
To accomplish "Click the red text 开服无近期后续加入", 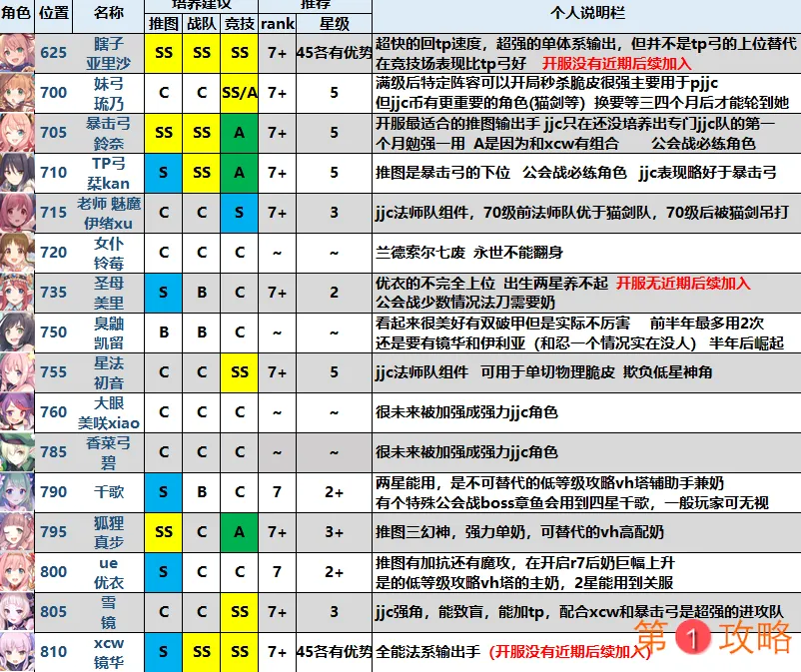I will [x=683, y=283].
